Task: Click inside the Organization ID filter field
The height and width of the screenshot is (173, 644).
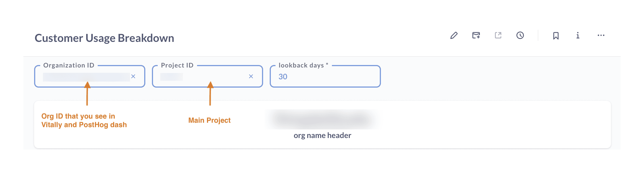Action: coord(83,76)
